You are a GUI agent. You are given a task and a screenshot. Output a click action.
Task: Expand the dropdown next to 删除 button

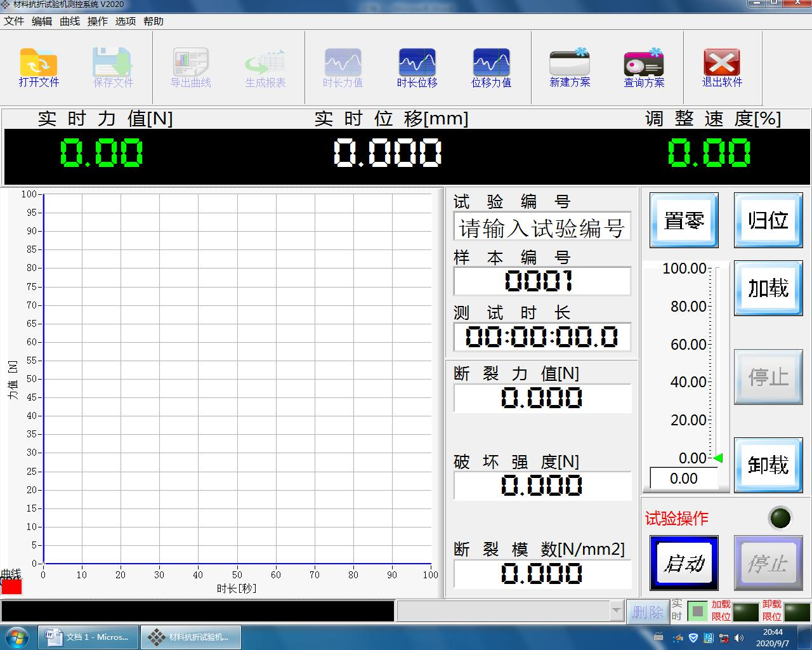coord(616,611)
